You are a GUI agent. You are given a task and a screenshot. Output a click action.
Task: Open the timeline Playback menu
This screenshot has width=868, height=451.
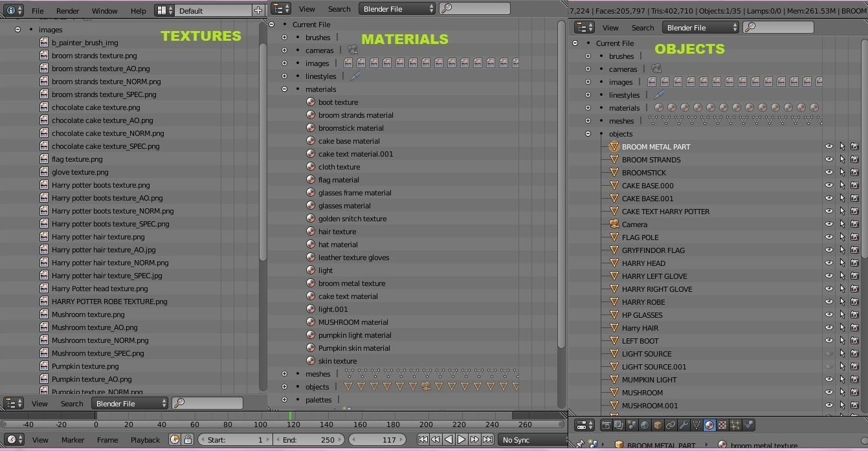[146, 440]
